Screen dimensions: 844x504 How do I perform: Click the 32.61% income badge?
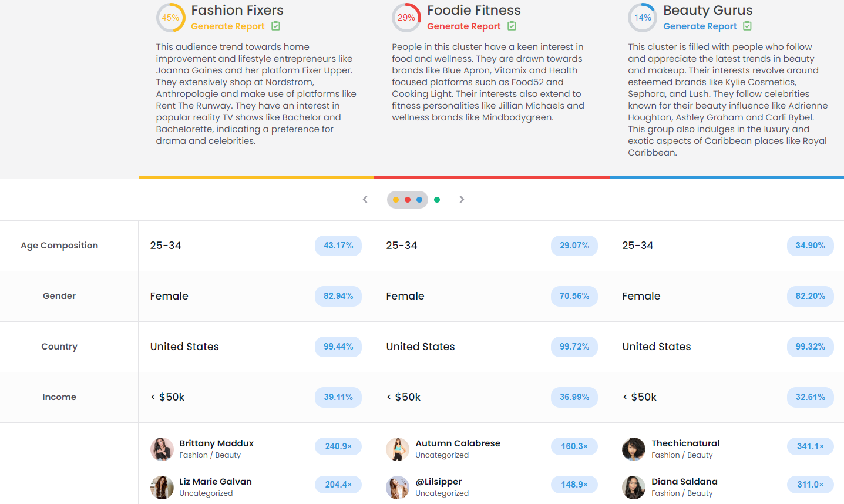pyautogui.click(x=811, y=397)
